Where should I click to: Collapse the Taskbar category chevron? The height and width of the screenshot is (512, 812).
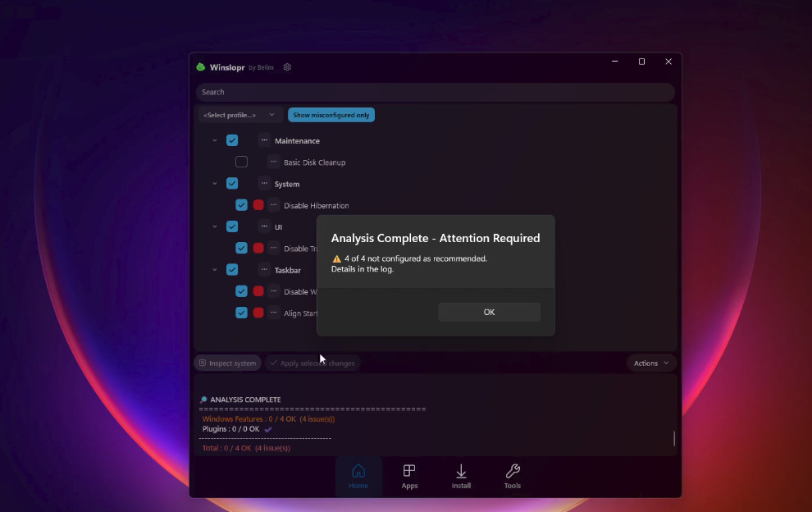(x=215, y=269)
